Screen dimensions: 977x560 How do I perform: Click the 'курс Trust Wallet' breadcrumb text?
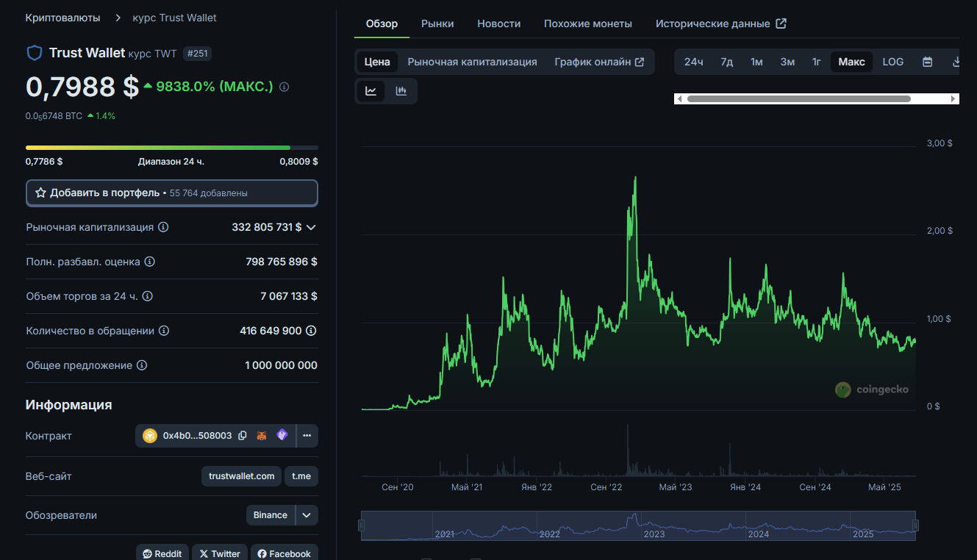[x=174, y=18]
